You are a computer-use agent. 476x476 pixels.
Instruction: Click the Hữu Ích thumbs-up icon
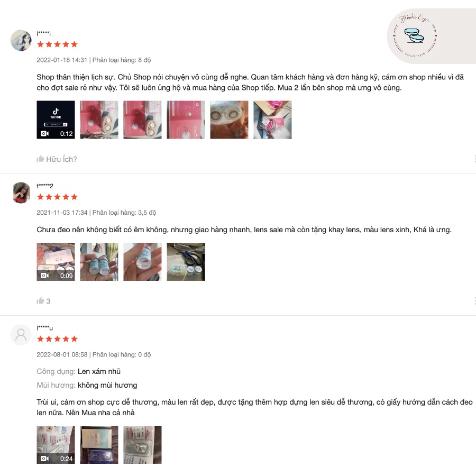pos(40,159)
